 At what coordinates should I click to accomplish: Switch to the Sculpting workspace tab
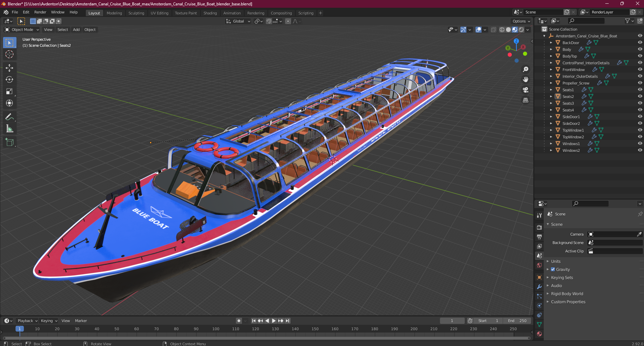coord(136,13)
